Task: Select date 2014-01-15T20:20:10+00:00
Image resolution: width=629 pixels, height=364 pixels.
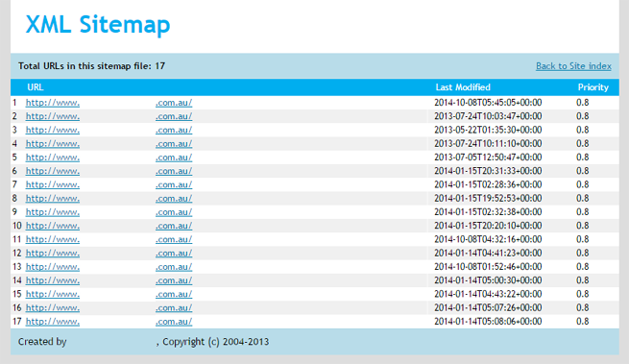Action: point(488,226)
